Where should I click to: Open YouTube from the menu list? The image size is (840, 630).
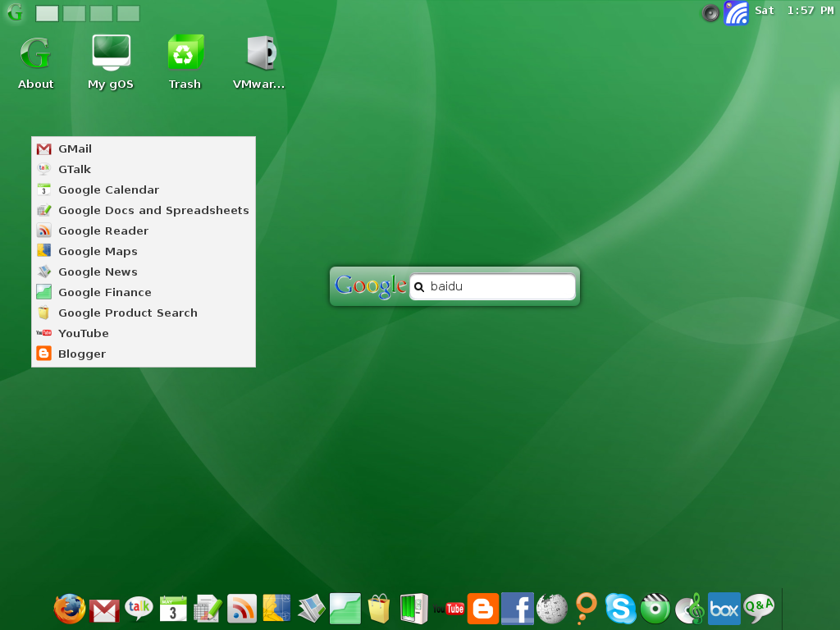[83, 333]
